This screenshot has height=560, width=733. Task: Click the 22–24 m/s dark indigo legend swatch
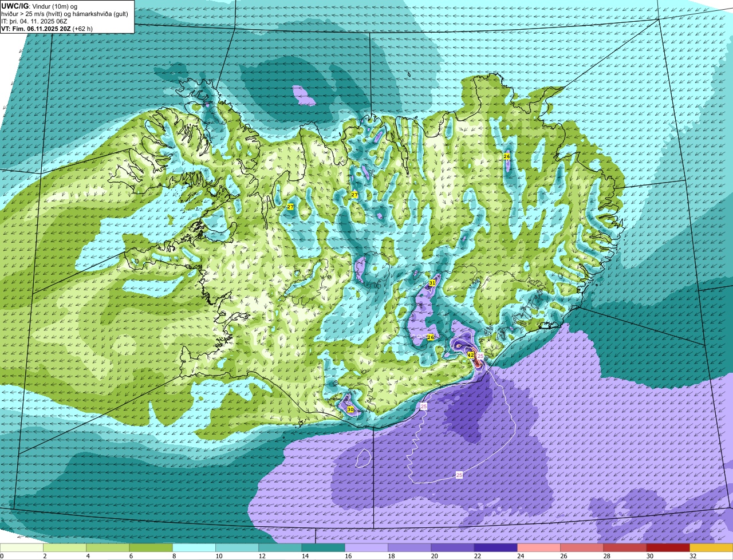[x=496, y=547]
